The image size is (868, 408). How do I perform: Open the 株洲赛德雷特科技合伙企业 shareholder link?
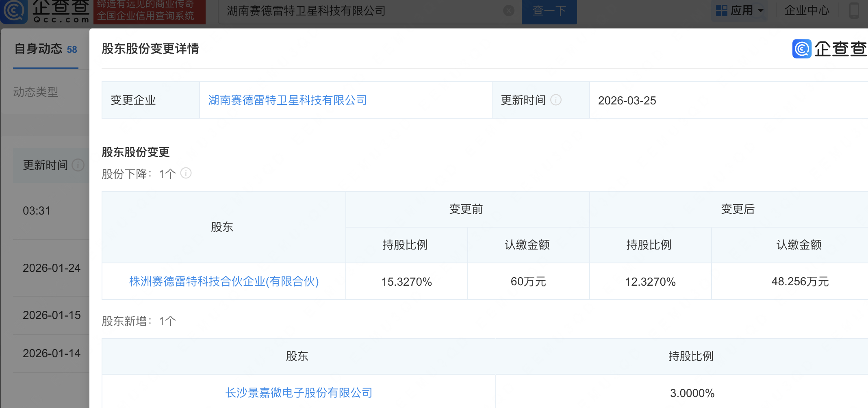coord(224,281)
